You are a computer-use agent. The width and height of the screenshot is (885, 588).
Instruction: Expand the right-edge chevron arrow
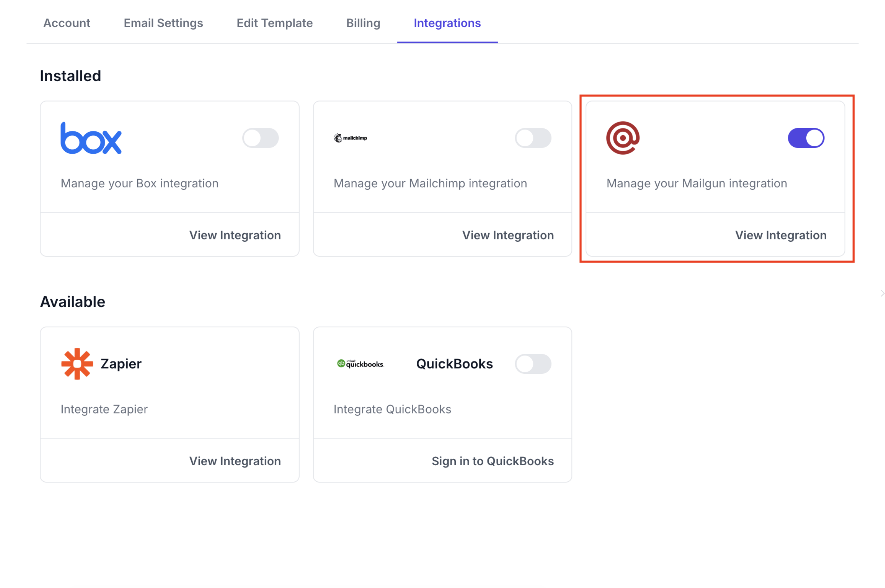point(882,293)
